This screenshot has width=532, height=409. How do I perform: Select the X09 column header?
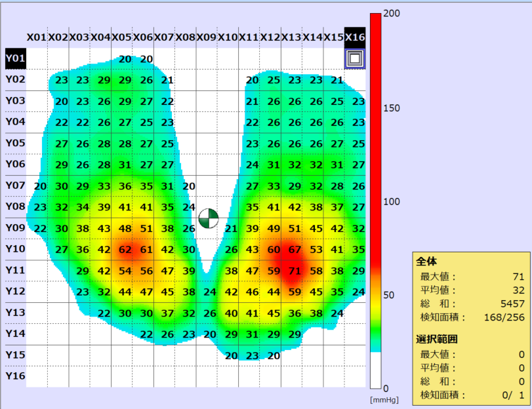pos(207,37)
